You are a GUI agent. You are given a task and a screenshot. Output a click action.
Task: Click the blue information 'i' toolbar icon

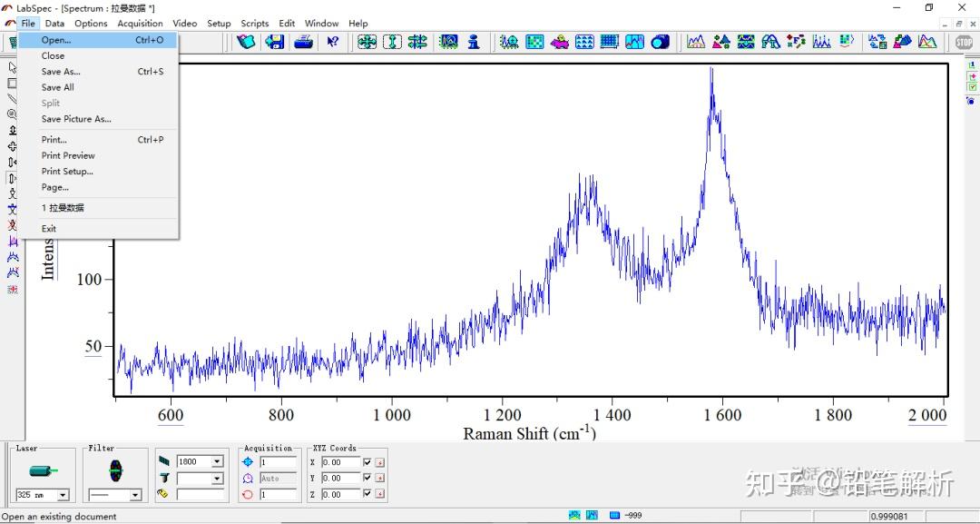pyautogui.click(x=473, y=42)
